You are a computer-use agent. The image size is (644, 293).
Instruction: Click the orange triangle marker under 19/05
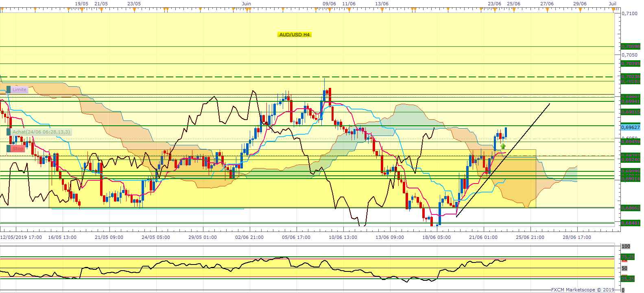(x=82, y=9)
